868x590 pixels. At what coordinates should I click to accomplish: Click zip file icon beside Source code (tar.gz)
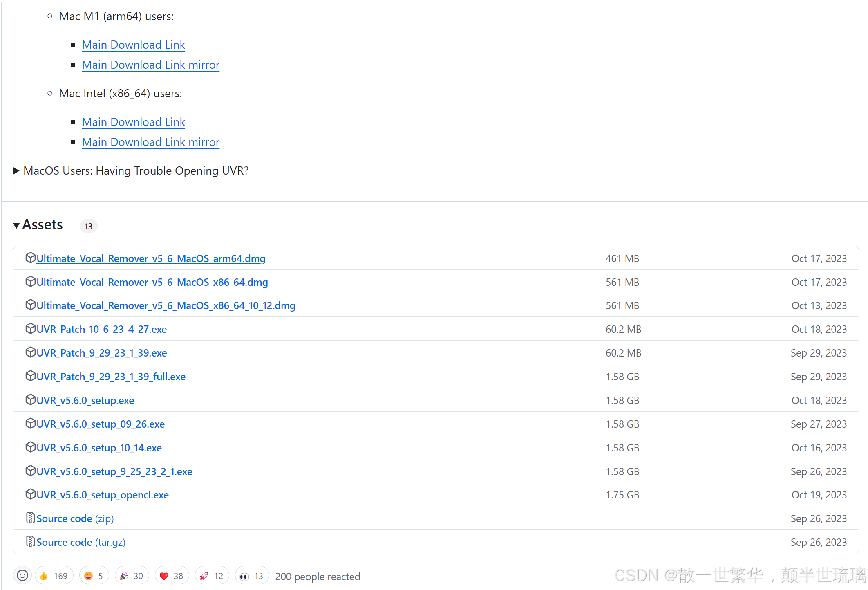tap(30, 541)
